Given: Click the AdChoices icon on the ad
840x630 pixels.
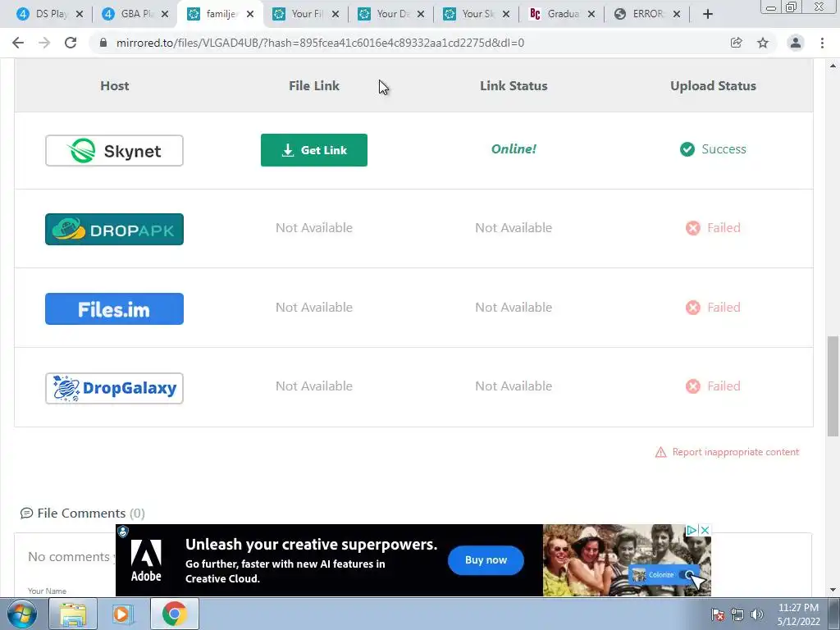Looking at the screenshot, I should [692, 530].
